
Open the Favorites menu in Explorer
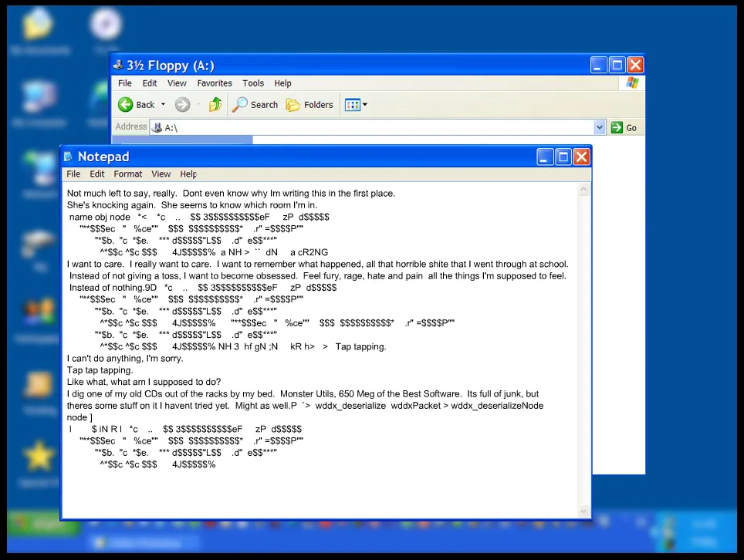pos(215,83)
